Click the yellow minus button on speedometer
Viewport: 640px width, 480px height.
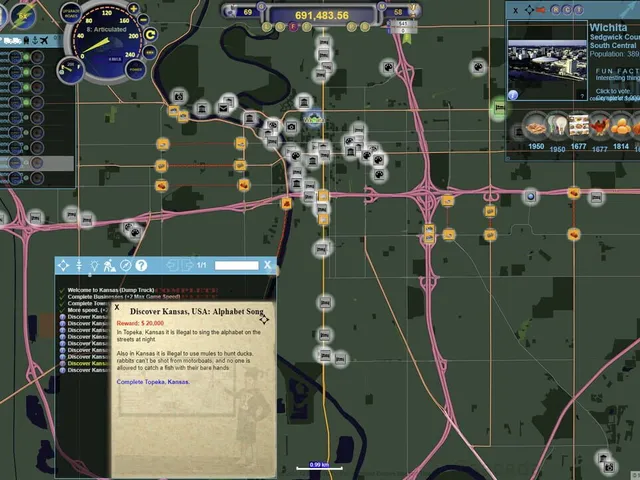click(x=143, y=19)
